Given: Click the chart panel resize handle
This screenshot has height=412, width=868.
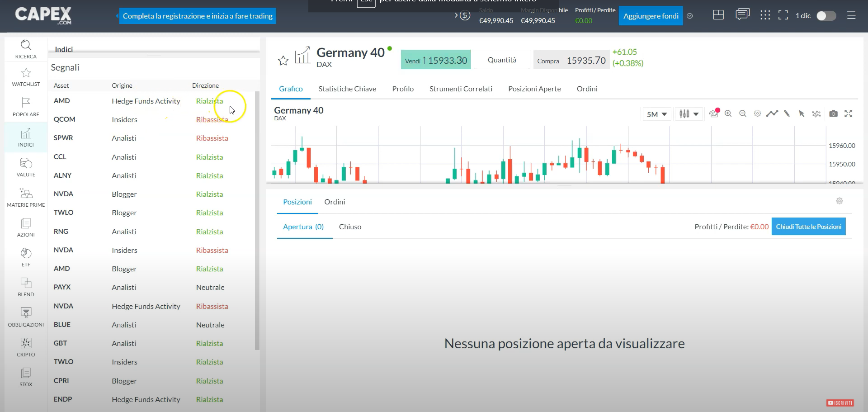Looking at the screenshot, I should tap(564, 186).
